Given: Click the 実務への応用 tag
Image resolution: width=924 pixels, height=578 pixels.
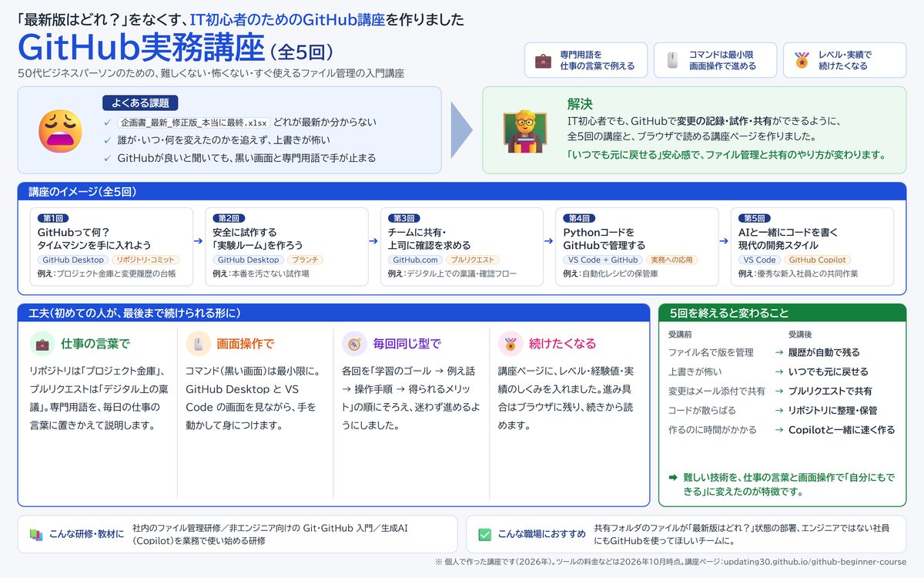Looking at the screenshot, I should [x=672, y=260].
